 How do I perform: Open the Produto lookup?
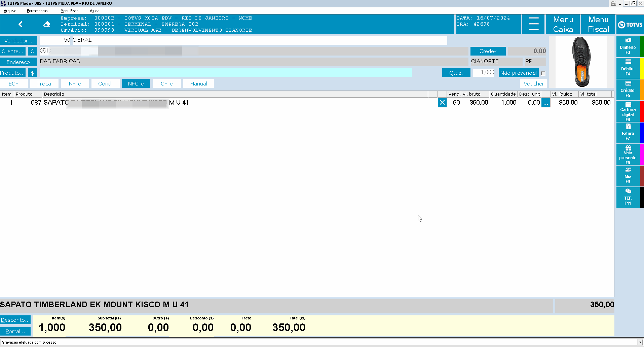pyautogui.click(x=13, y=73)
